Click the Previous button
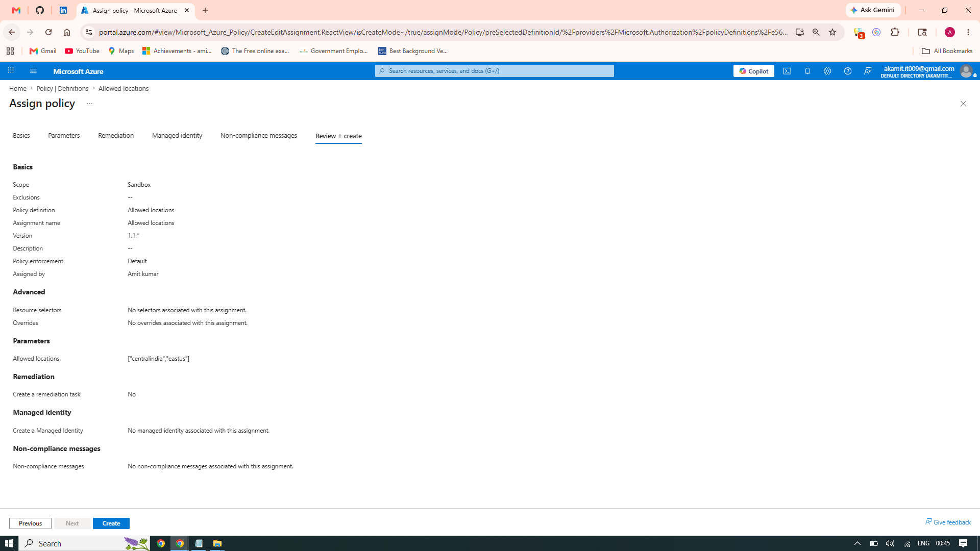This screenshot has width=980, height=551. tap(30, 523)
